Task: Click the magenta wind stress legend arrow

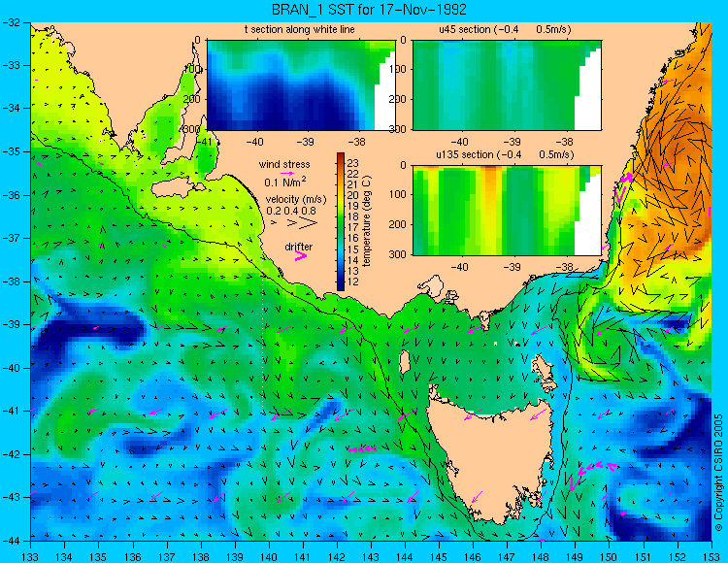Action: 287,174
